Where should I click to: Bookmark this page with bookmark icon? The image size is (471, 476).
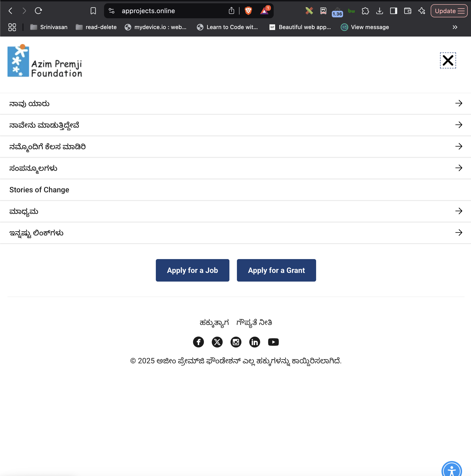93,11
